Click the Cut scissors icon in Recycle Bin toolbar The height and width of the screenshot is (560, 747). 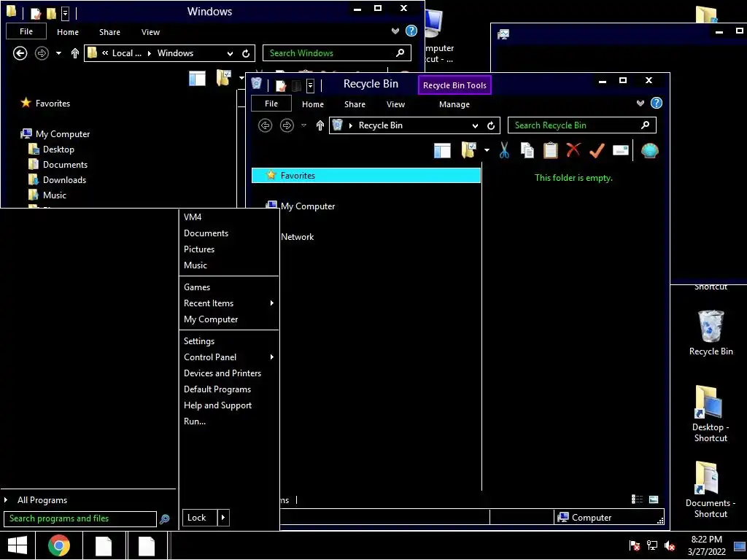504,150
